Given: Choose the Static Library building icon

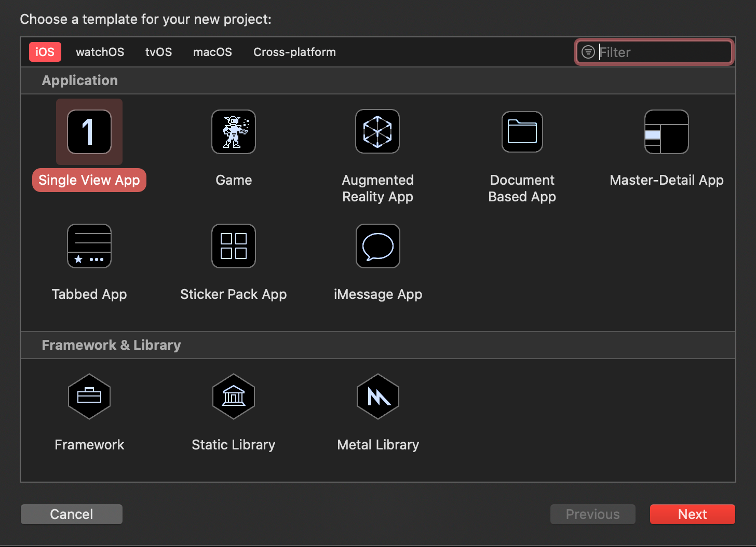Looking at the screenshot, I should tap(234, 396).
